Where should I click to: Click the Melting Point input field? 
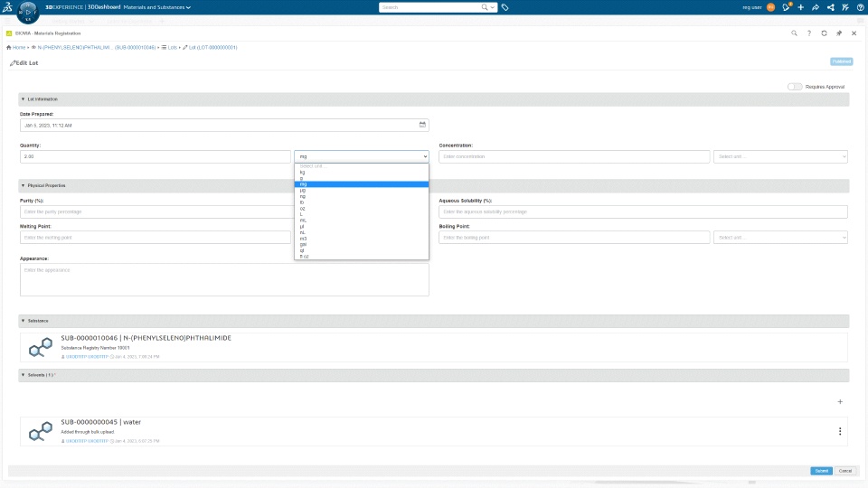coord(155,238)
